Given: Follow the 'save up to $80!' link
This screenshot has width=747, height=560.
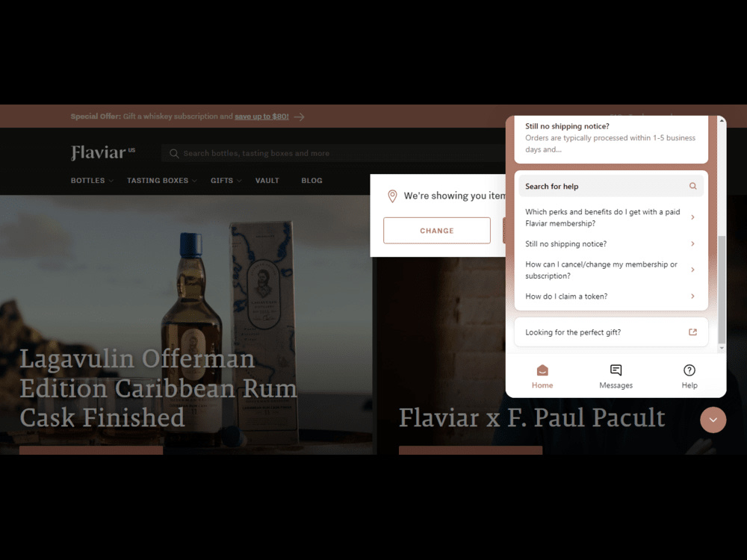Looking at the screenshot, I should click(x=261, y=116).
